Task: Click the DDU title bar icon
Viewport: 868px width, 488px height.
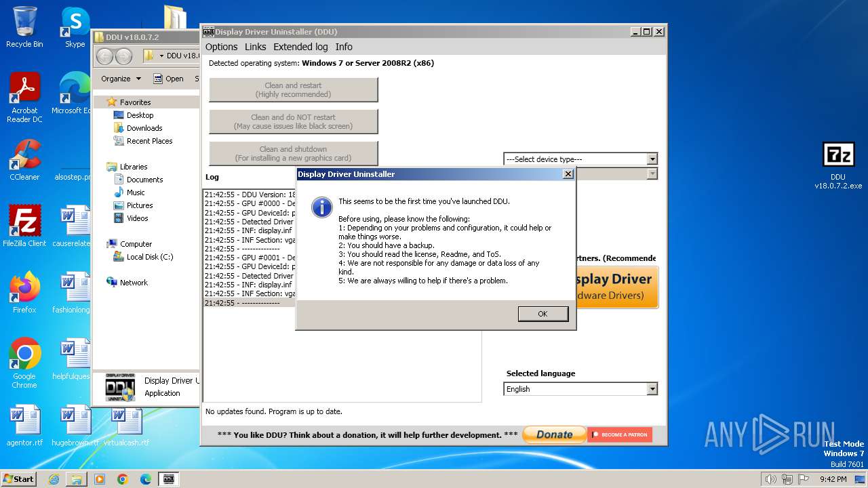Action: [209, 31]
